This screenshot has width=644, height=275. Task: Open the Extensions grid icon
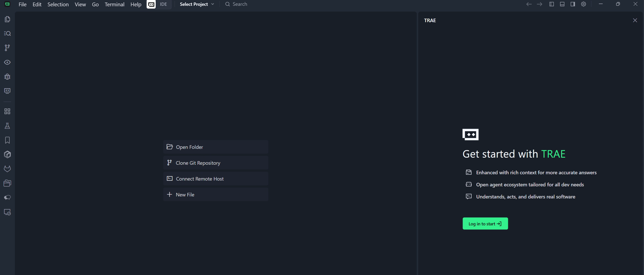click(7, 111)
